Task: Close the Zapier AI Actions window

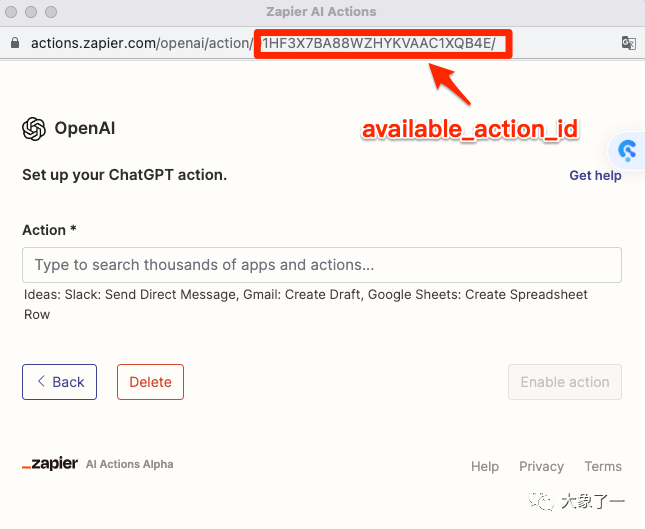Action: point(13,12)
